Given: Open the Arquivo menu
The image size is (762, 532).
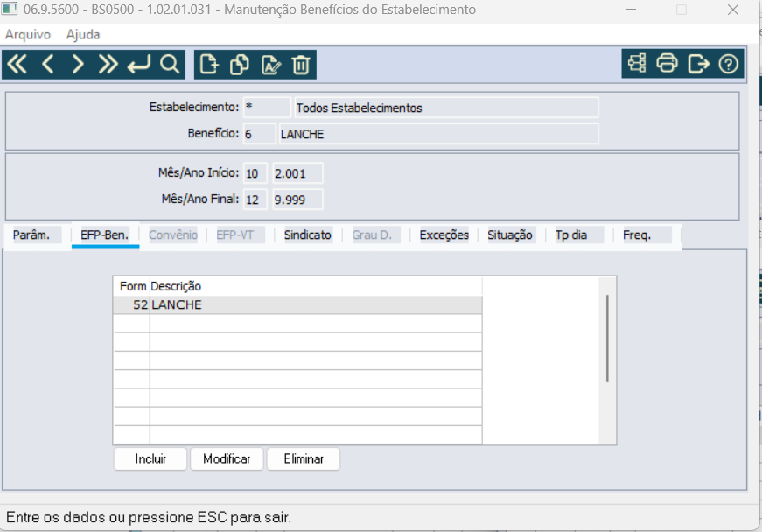Looking at the screenshot, I should (x=28, y=34).
